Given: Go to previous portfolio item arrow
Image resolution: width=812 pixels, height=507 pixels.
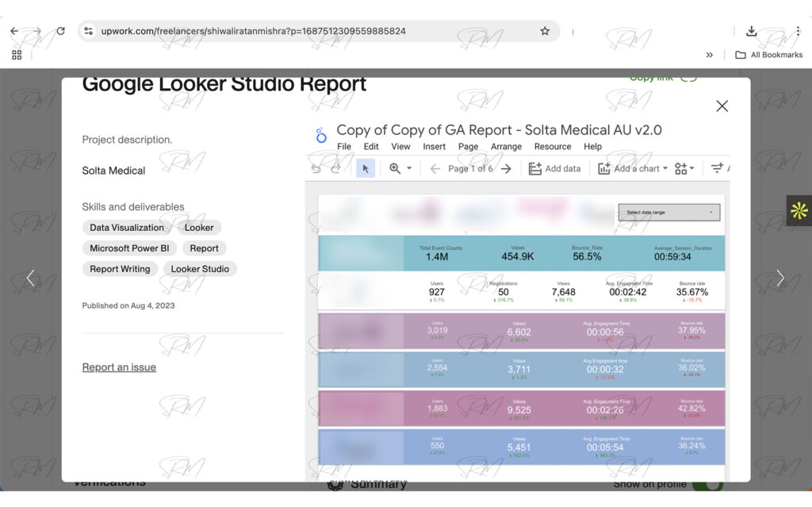Looking at the screenshot, I should click(x=31, y=278).
